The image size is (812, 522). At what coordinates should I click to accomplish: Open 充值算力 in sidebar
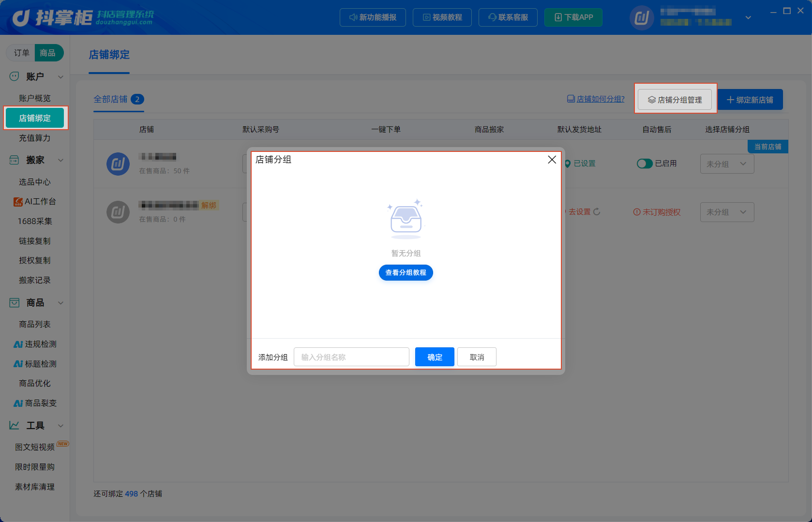(x=35, y=138)
